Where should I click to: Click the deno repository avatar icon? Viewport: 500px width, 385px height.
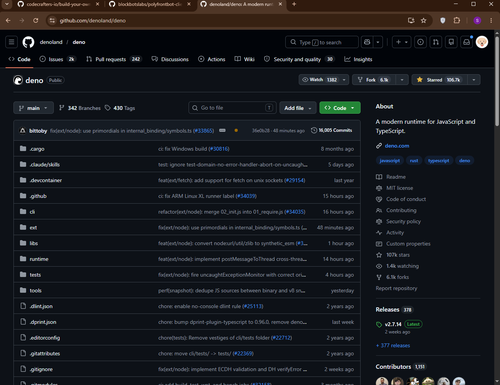[18, 80]
